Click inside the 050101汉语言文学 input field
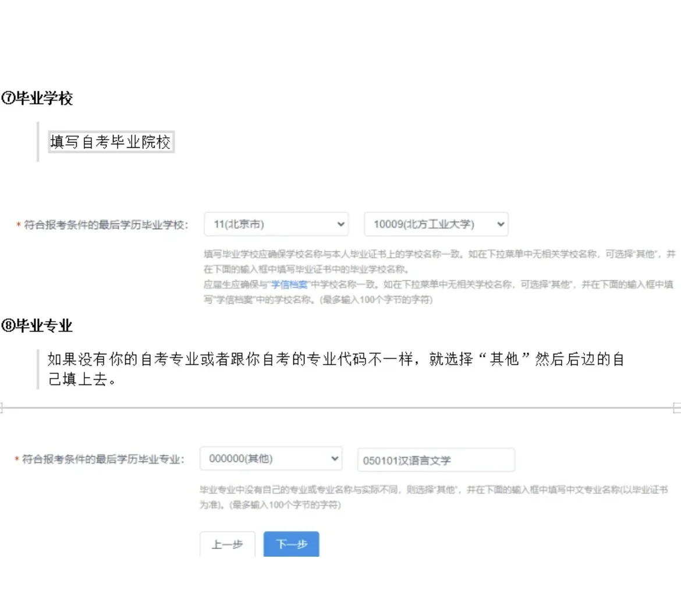The width and height of the screenshot is (681, 616). 435,460
